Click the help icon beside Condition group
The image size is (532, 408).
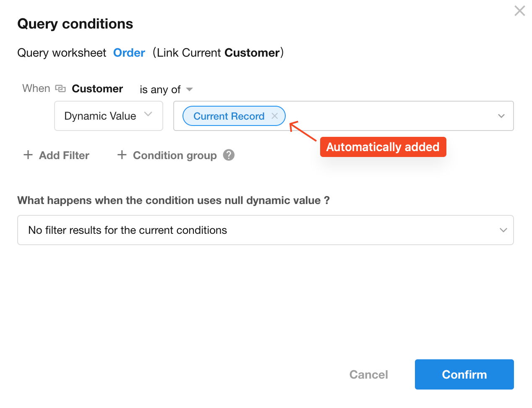[x=229, y=155]
